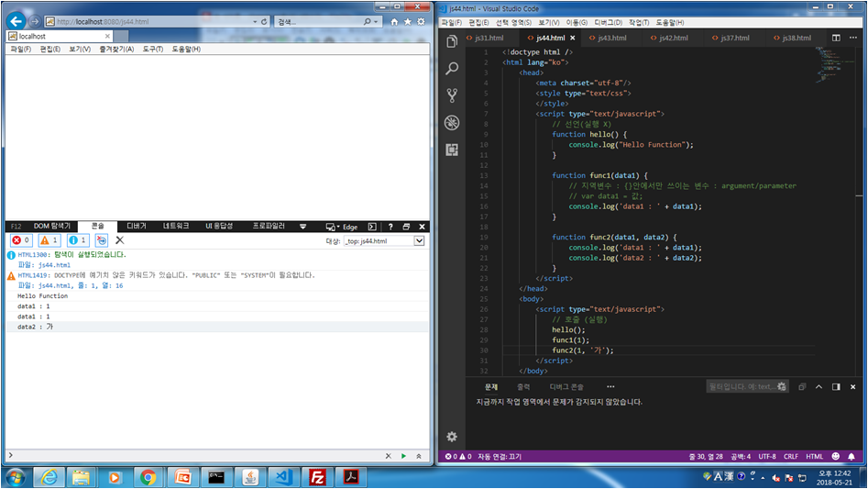Close the js44.html editor tab
868x489 pixels.
572,38
